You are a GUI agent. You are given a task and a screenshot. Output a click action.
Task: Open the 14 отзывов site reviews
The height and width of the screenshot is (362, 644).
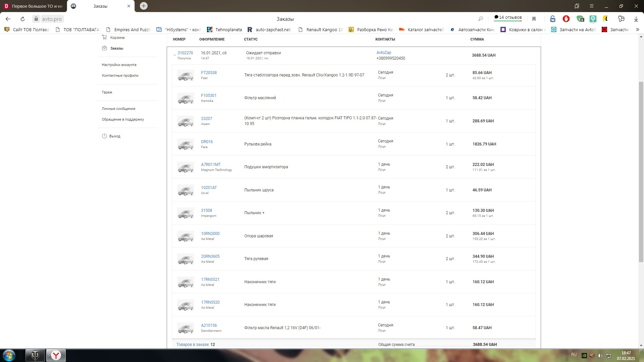click(508, 17)
